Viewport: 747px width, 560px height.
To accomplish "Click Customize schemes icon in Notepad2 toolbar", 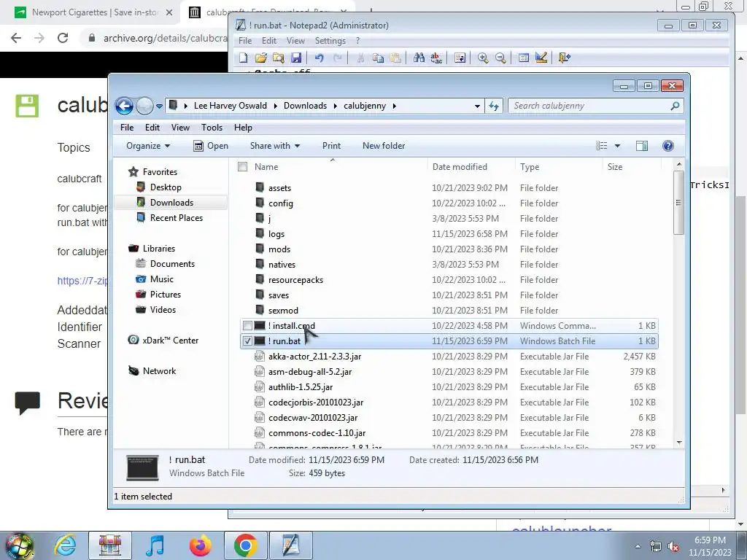I will (541, 58).
